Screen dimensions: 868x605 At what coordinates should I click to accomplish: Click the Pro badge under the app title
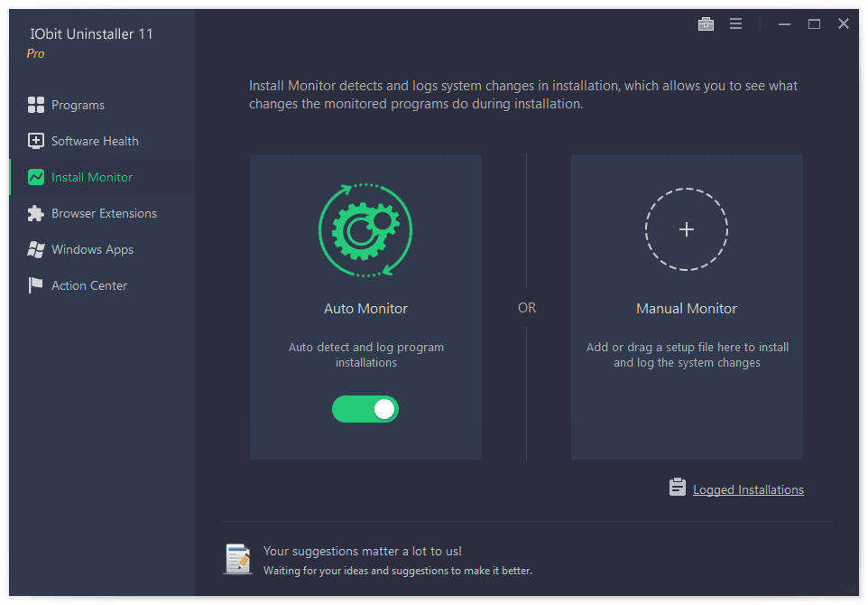tap(35, 53)
